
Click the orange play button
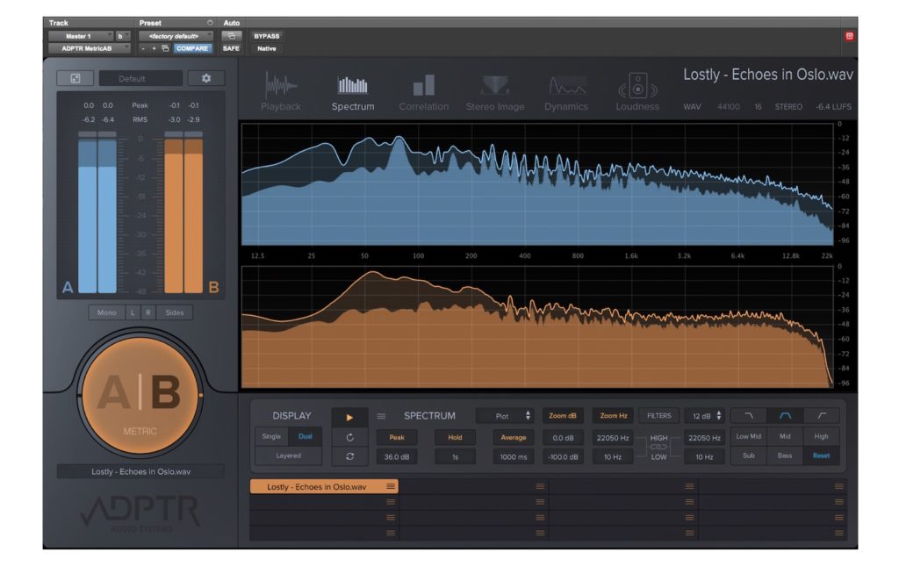349,417
